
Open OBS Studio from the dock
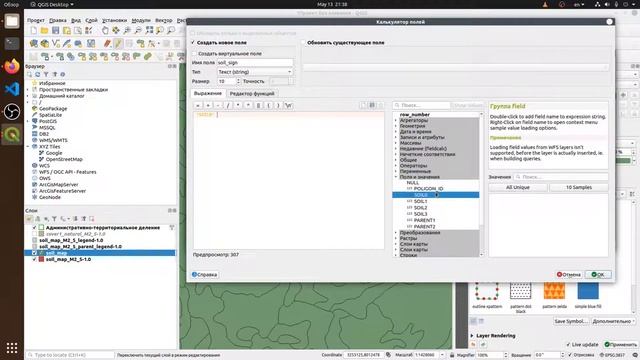click(x=12, y=111)
